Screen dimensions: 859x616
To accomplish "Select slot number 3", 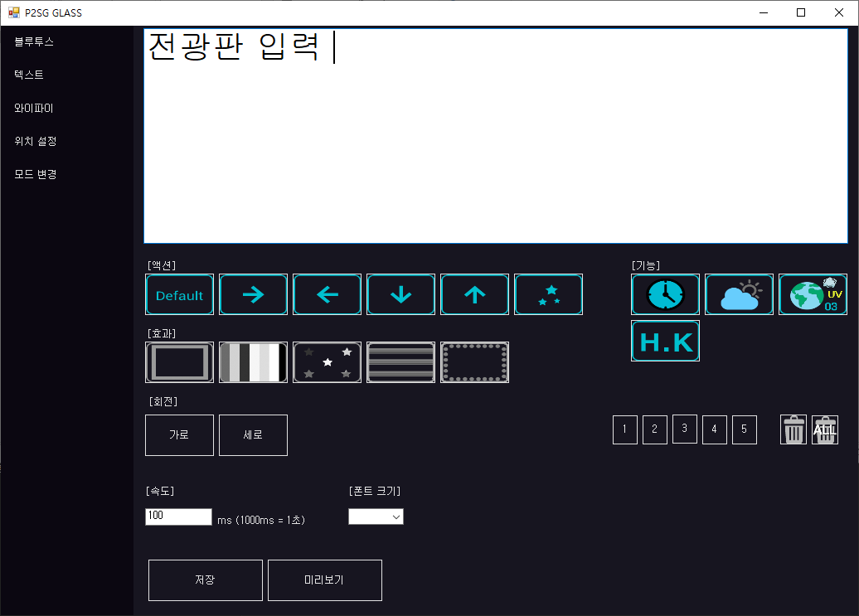I will (x=685, y=428).
